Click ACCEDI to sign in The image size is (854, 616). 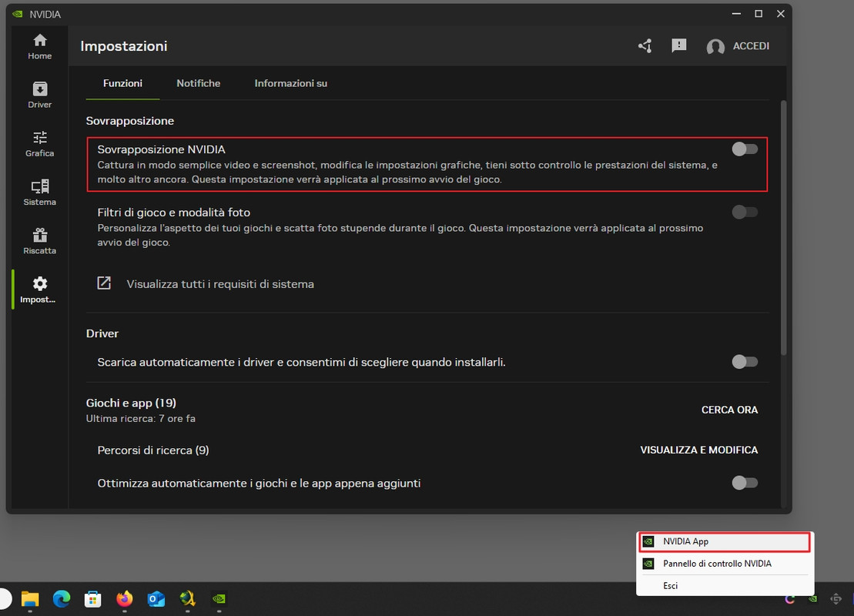(x=751, y=46)
